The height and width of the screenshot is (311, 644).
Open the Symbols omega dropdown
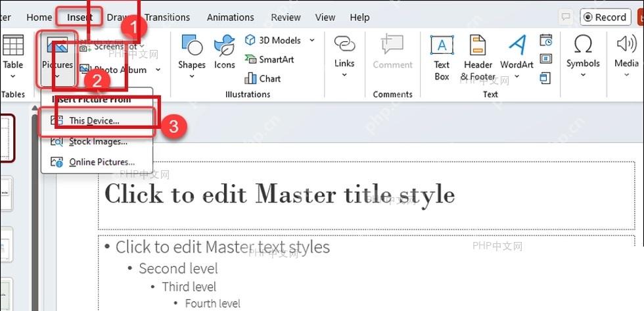(x=583, y=57)
